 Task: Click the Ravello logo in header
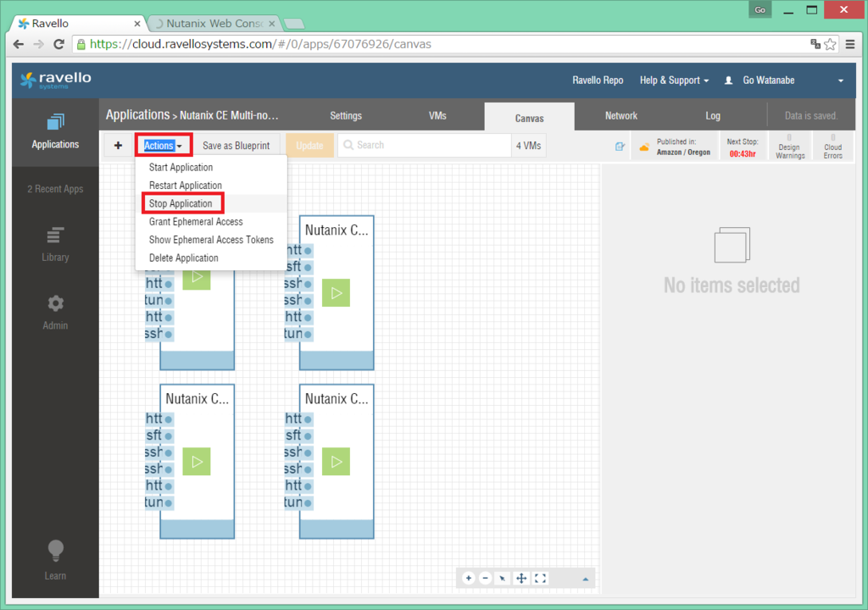click(56, 80)
